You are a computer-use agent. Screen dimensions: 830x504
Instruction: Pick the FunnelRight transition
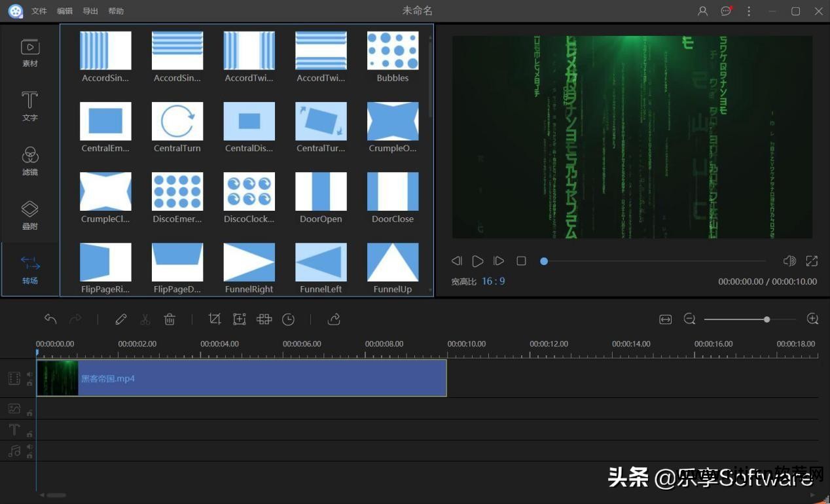[x=249, y=262]
